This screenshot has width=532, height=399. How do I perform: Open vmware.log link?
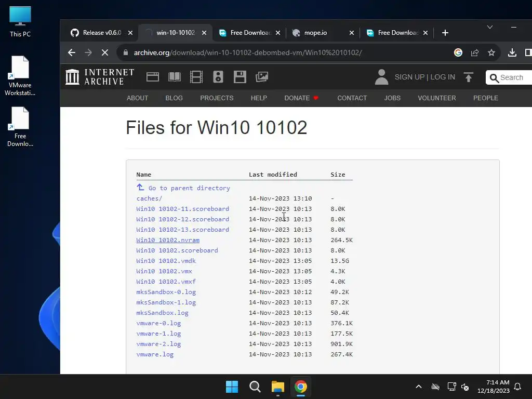coord(155,354)
